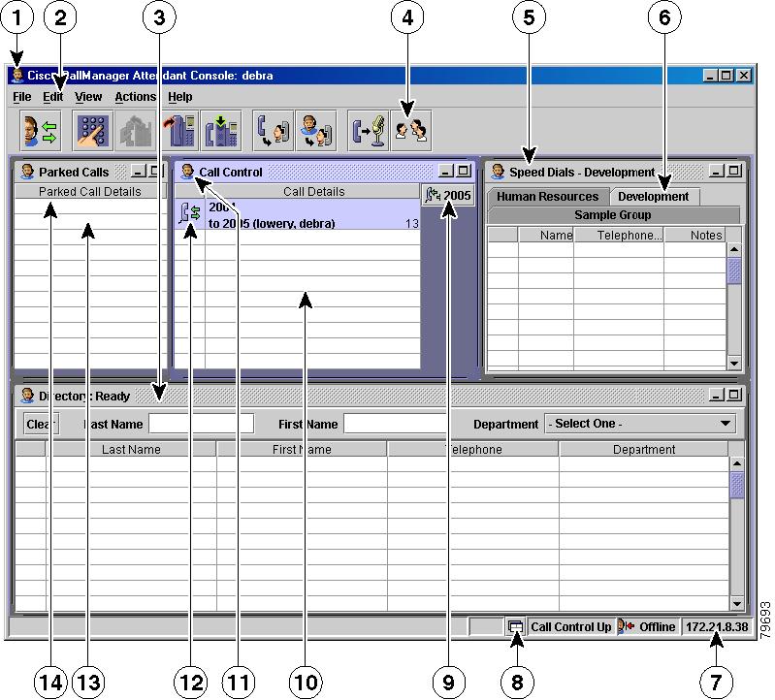This screenshot has width=775, height=700.
Task: Click the active call state icon in Call Details row
Action: [x=190, y=213]
